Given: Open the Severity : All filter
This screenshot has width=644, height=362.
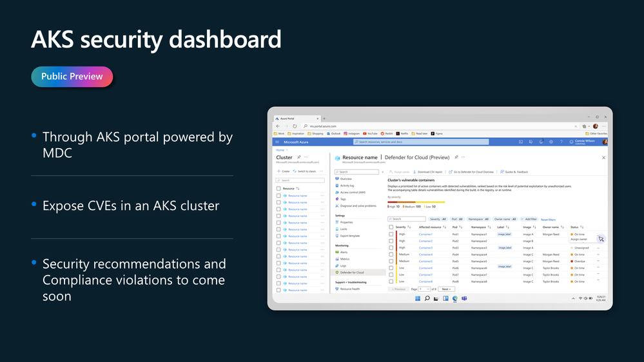Looking at the screenshot, I should [438, 219].
